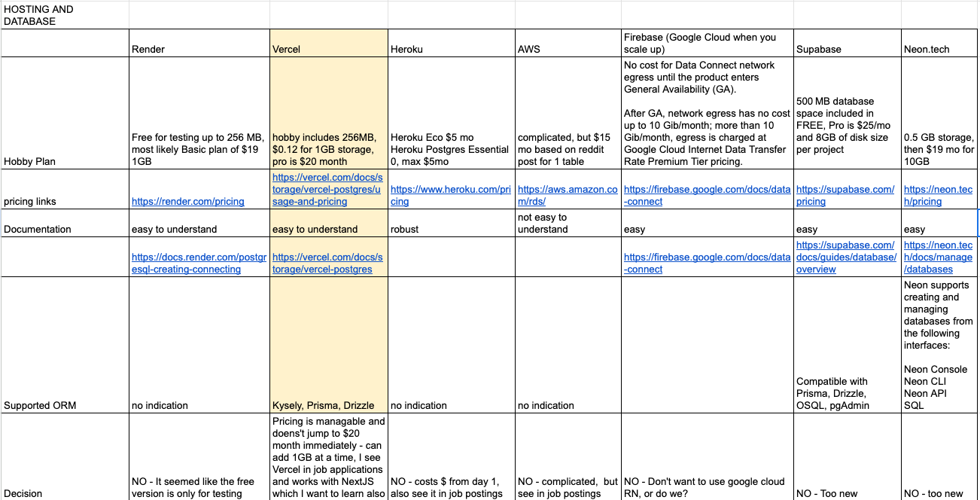Image resolution: width=980 pixels, height=500 pixels.
Task: Click Vercel documentation cell 'easy to understand'
Action: (329, 223)
